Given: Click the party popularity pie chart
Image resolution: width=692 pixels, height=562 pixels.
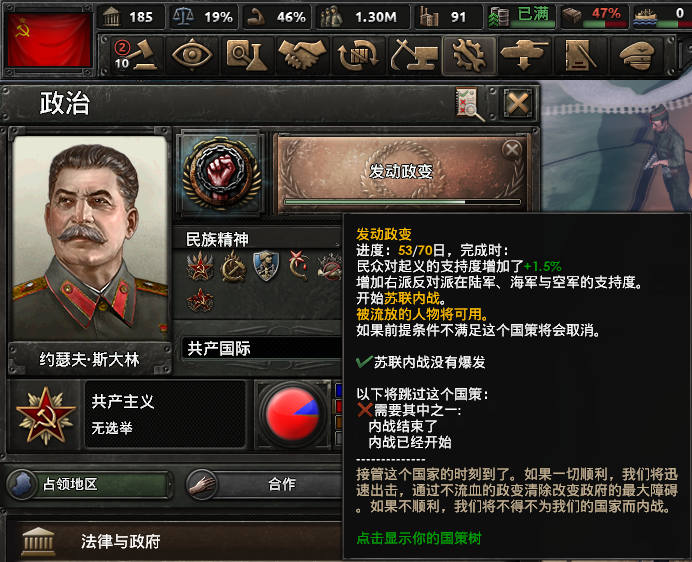Looking at the screenshot, I should coord(292,414).
